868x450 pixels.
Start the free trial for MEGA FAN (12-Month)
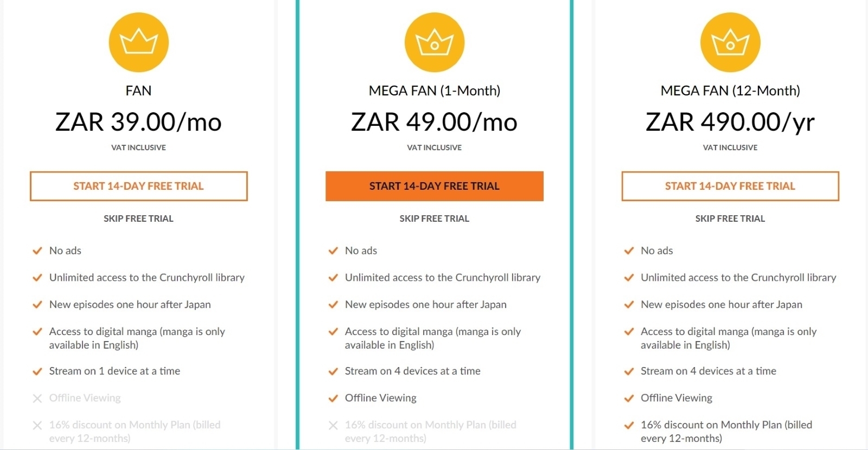click(x=730, y=186)
